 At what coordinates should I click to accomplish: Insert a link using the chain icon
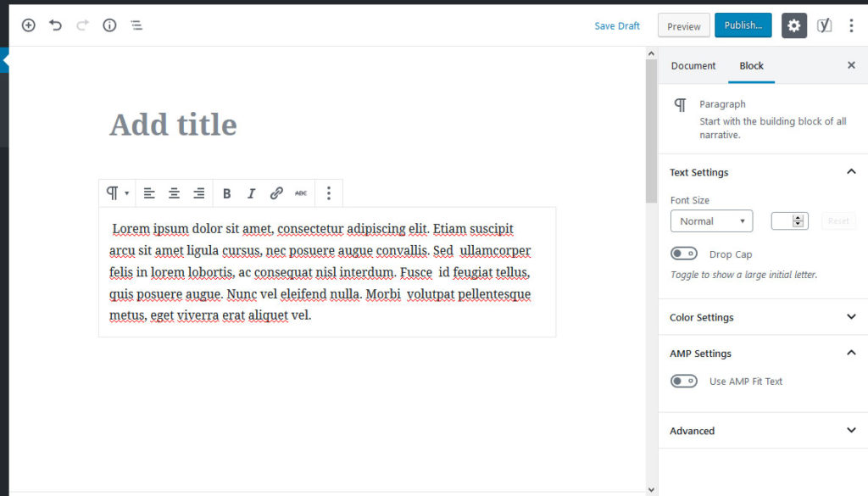[x=275, y=193]
